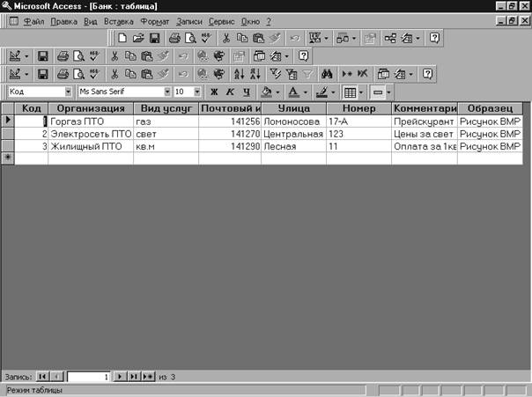Open Filter by Form

[x=292, y=74]
